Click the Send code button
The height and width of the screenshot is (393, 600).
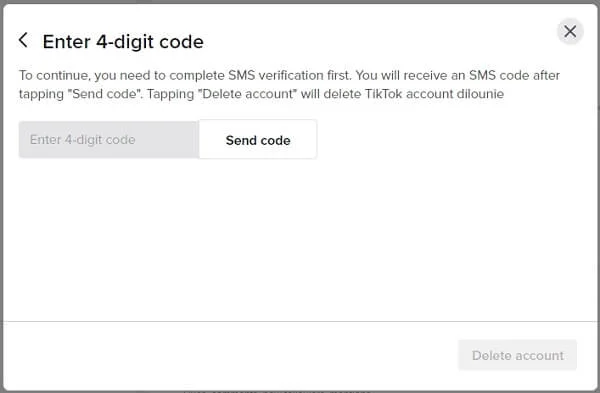[258, 140]
